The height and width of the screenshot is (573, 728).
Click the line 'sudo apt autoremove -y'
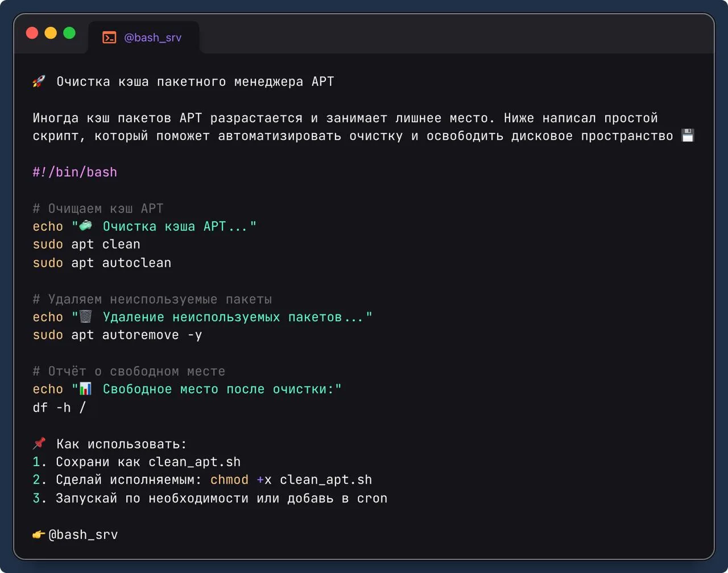tap(117, 335)
